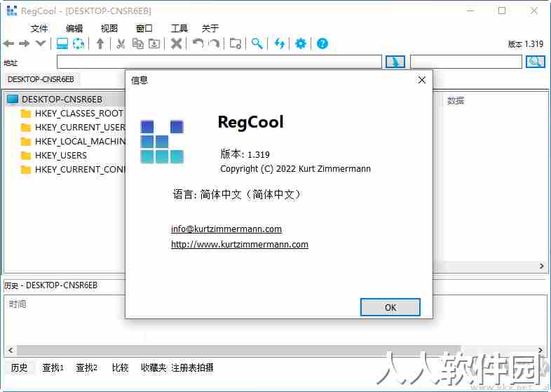Click the 语言: 简体中文 line

pyautogui.click(x=238, y=194)
